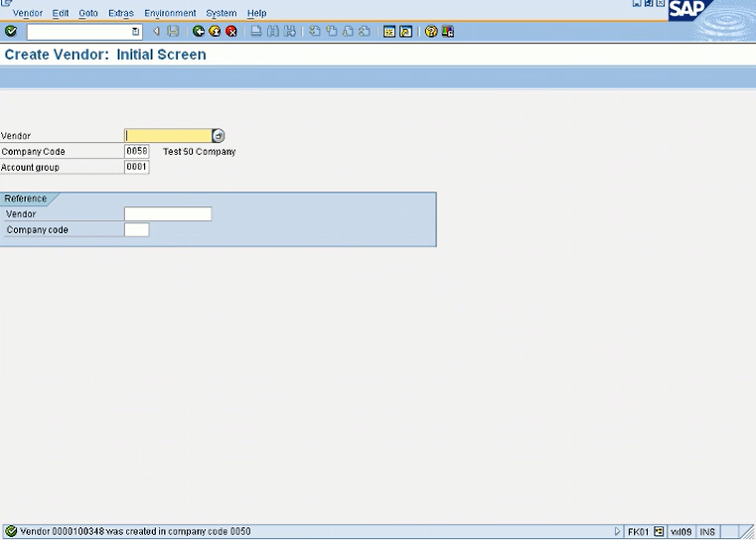The width and height of the screenshot is (756, 540).
Task: Open the Edit menu
Action: click(61, 13)
